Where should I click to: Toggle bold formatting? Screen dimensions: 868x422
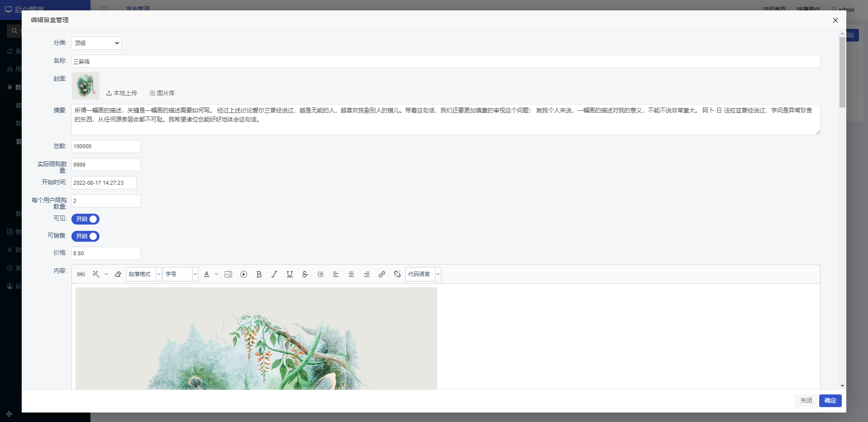pyautogui.click(x=259, y=274)
